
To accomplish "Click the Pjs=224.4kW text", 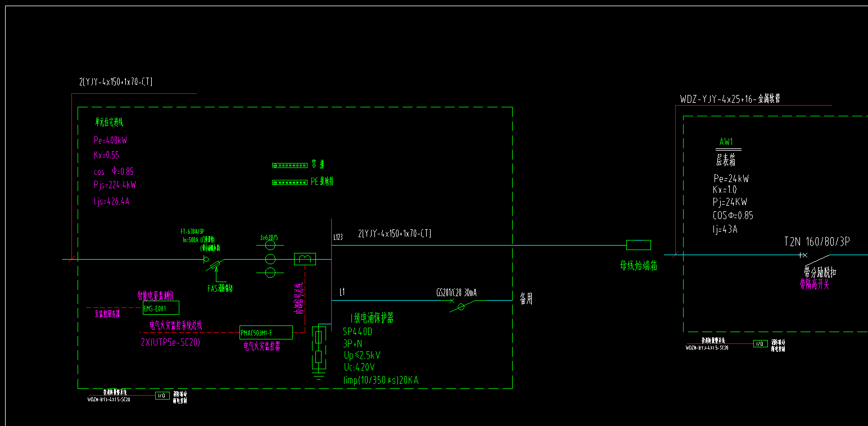I will 115,184.
